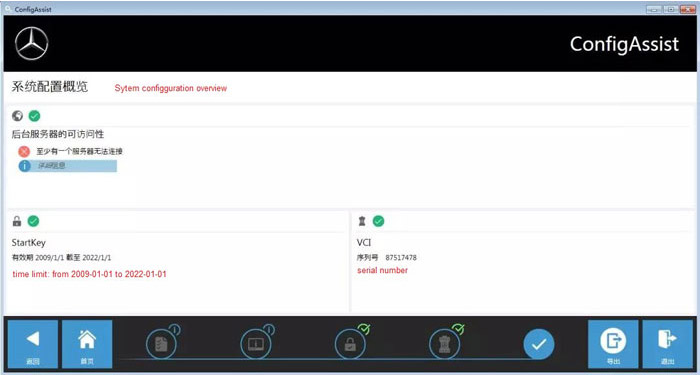Select the monitor step icon in progress bar
The image size is (700, 375).
coord(255,344)
